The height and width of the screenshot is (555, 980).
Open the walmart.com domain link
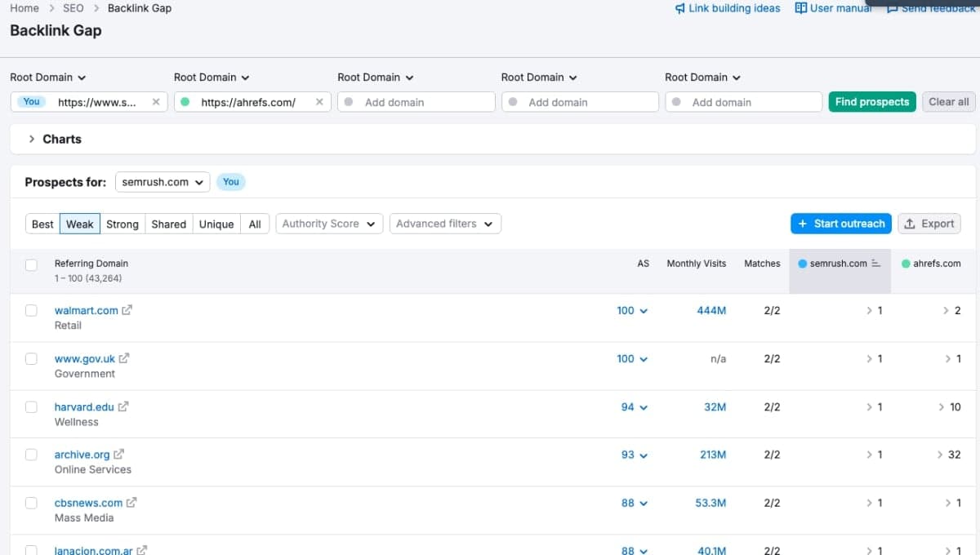86,310
